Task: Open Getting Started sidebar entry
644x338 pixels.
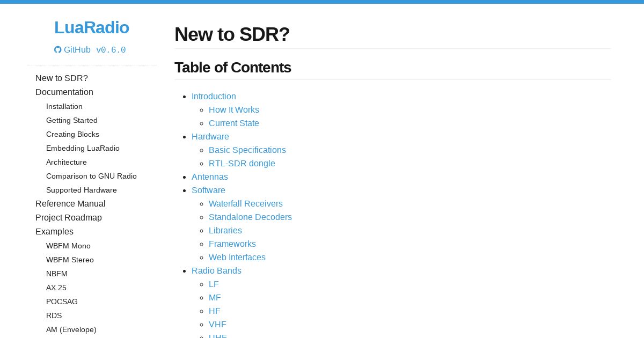Action: (x=72, y=121)
